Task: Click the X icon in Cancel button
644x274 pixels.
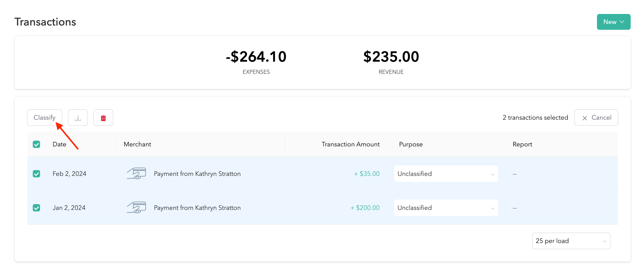Action: pos(585,118)
